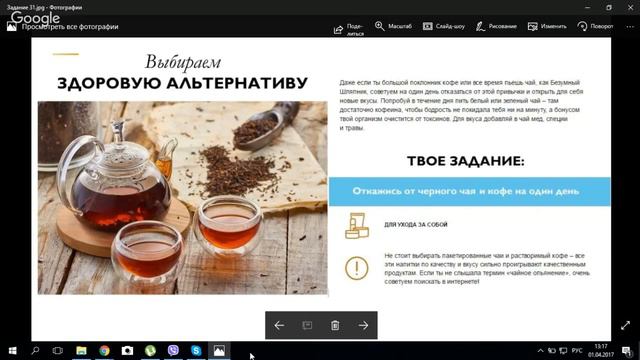Image resolution: width=640 pixels, height=360 pixels.
Task: Open the Windows Start menu
Action: pos(12,351)
